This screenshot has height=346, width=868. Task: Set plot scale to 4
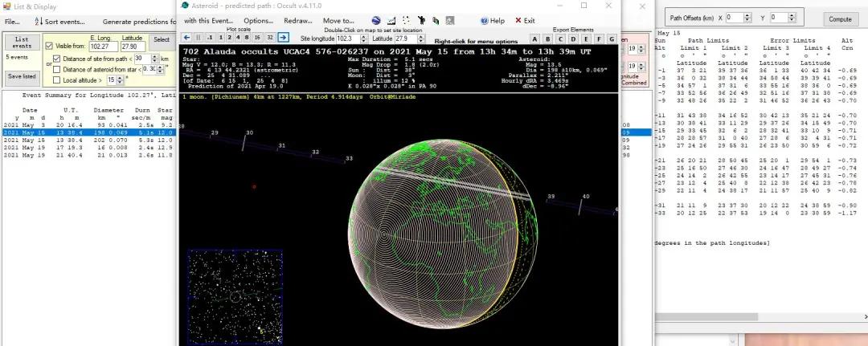coord(237,38)
